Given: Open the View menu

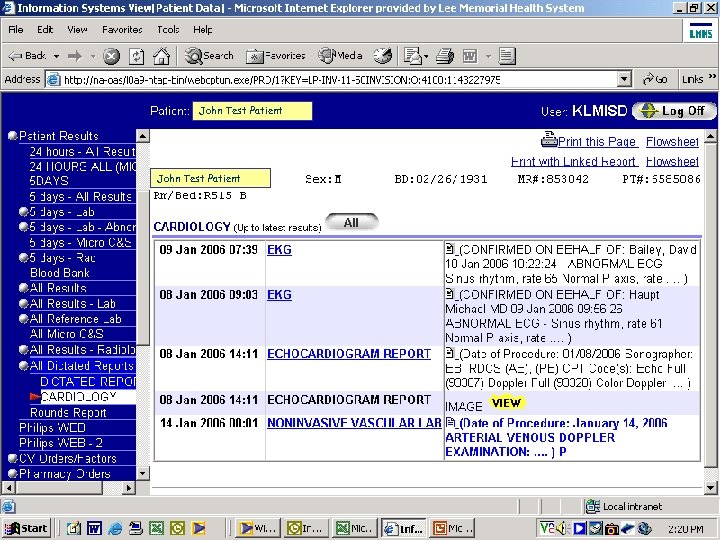Looking at the screenshot, I should (x=77, y=29).
